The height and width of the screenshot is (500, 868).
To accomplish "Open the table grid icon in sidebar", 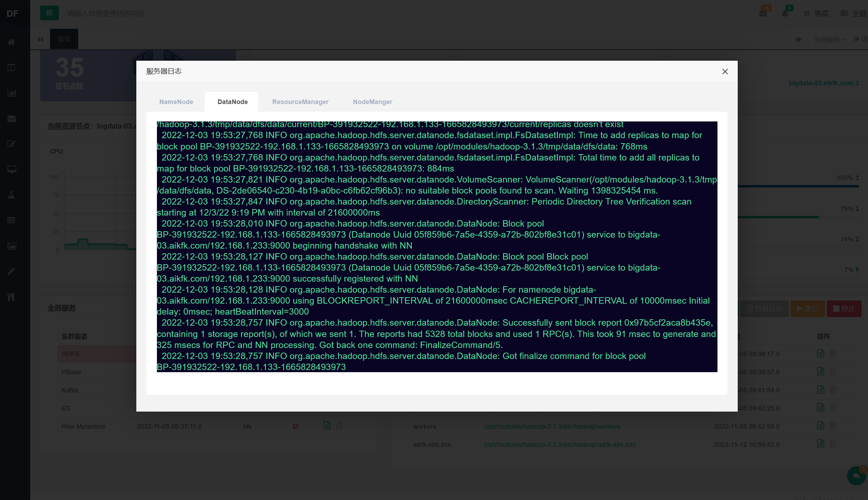I will click(11, 220).
